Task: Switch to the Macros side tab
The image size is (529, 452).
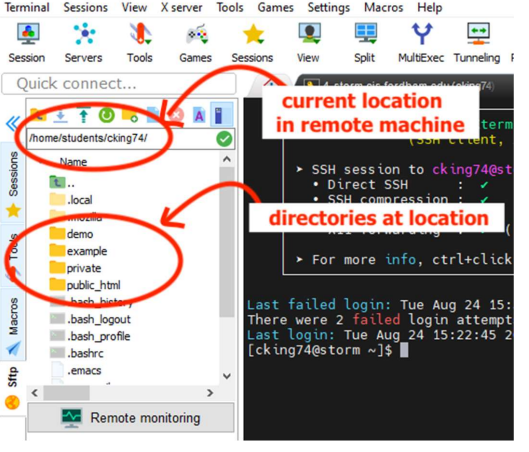Action: pyautogui.click(x=13, y=324)
